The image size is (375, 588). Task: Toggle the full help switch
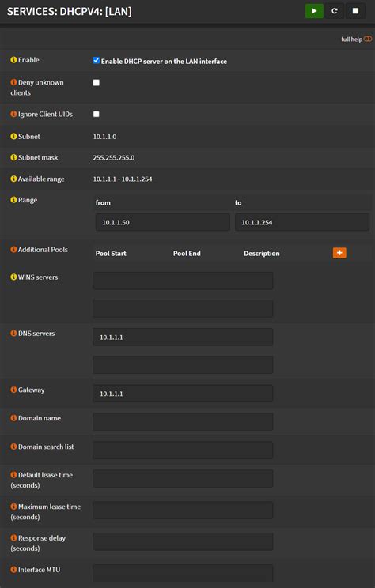tap(368, 39)
